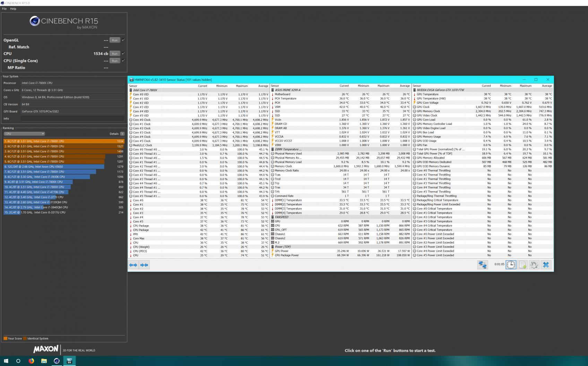This screenshot has height=366, width=588.
Task: Open the File menu
Action: click(5, 9)
